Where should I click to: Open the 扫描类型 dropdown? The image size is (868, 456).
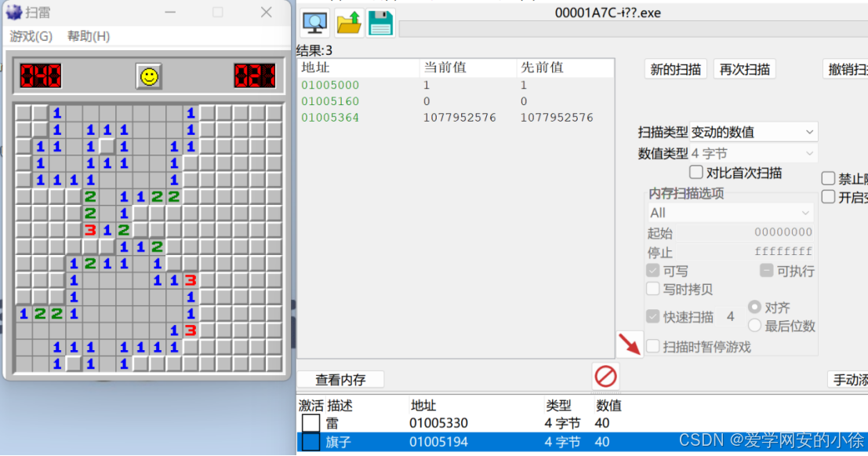click(x=754, y=132)
